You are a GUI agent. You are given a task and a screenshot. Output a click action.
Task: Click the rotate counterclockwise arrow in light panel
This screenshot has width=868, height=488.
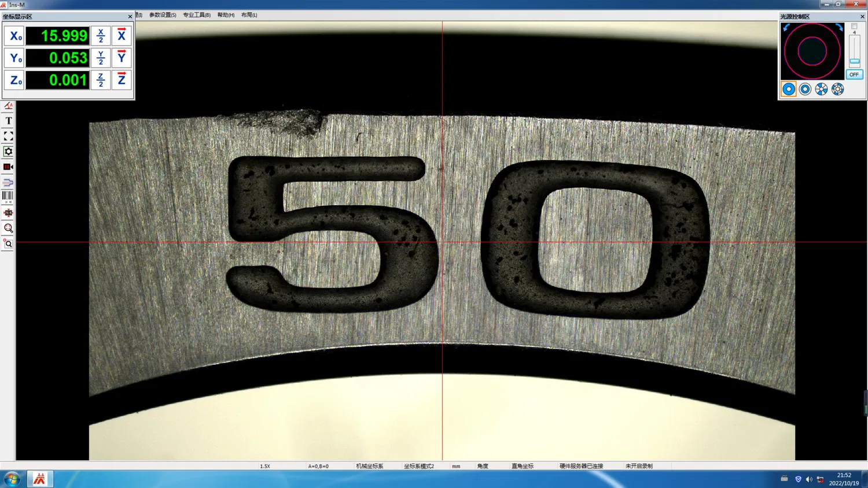click(x=786, y=28)
